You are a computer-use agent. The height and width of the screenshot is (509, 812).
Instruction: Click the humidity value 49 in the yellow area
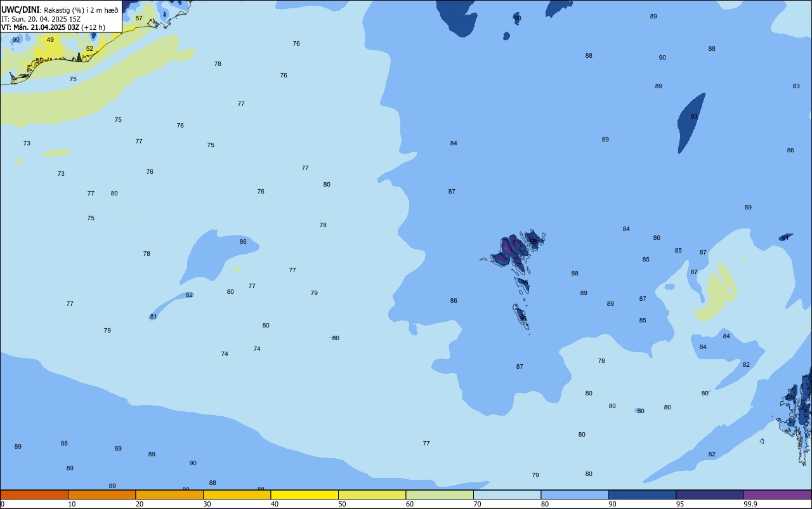point(50,40)
